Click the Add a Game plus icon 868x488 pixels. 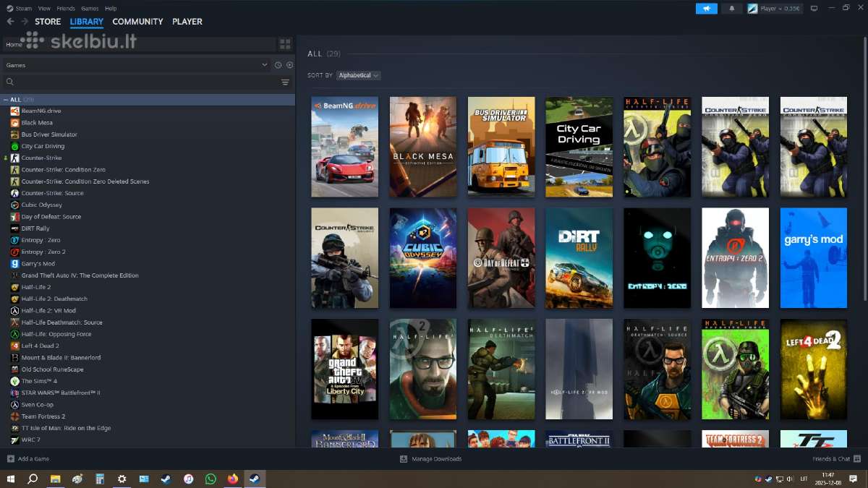[x=11, y=459]
